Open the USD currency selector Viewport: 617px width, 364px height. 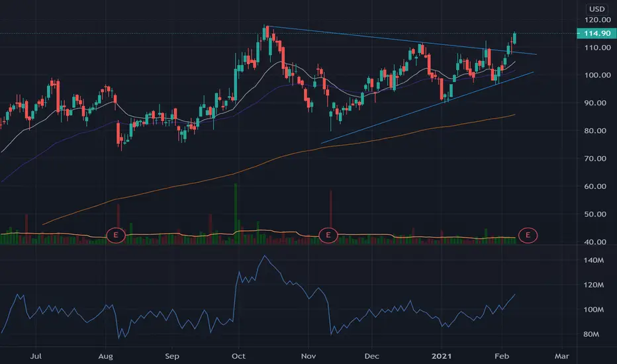pos(597,9)
